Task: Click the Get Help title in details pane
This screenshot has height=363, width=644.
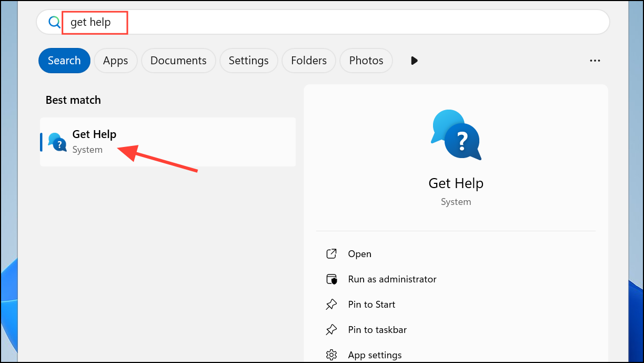Action: click(456, 183)
